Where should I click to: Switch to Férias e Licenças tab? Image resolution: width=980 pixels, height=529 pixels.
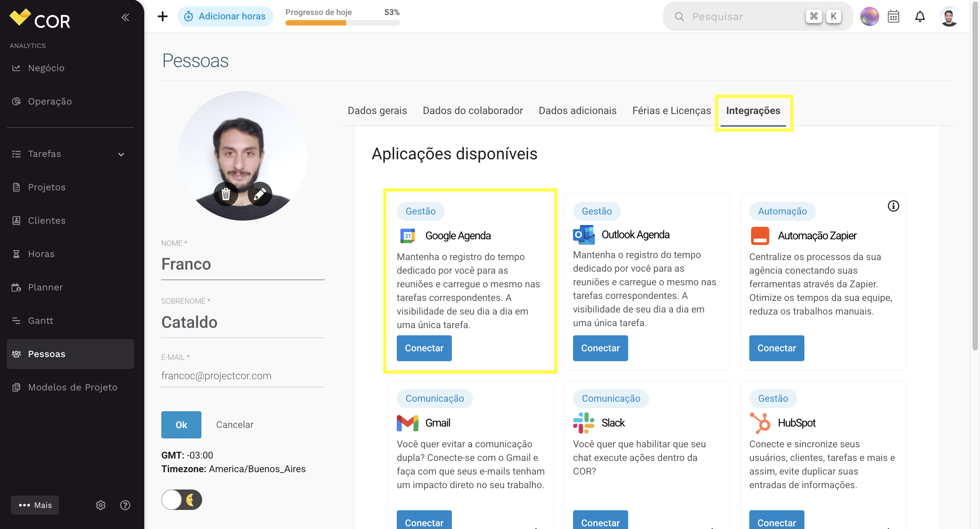tap(671, 110)
